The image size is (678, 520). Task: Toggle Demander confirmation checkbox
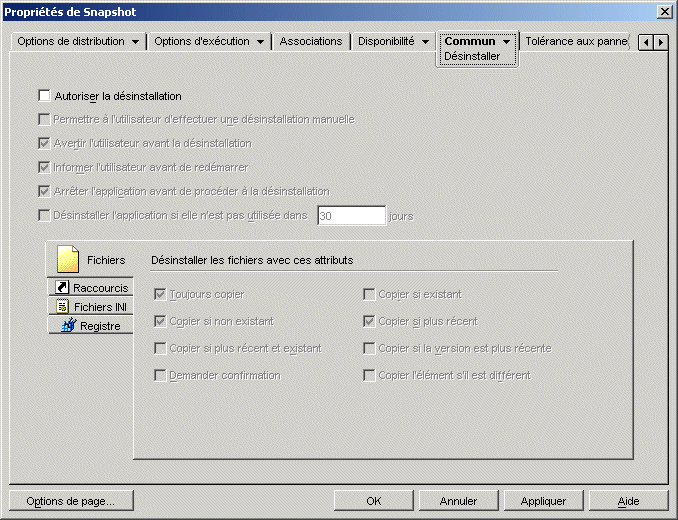click(160, 375)
